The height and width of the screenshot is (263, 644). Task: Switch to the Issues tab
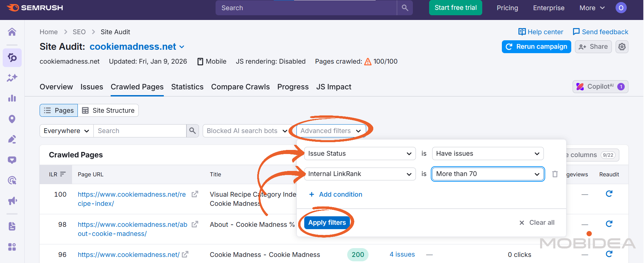click(x=92, y=87)
